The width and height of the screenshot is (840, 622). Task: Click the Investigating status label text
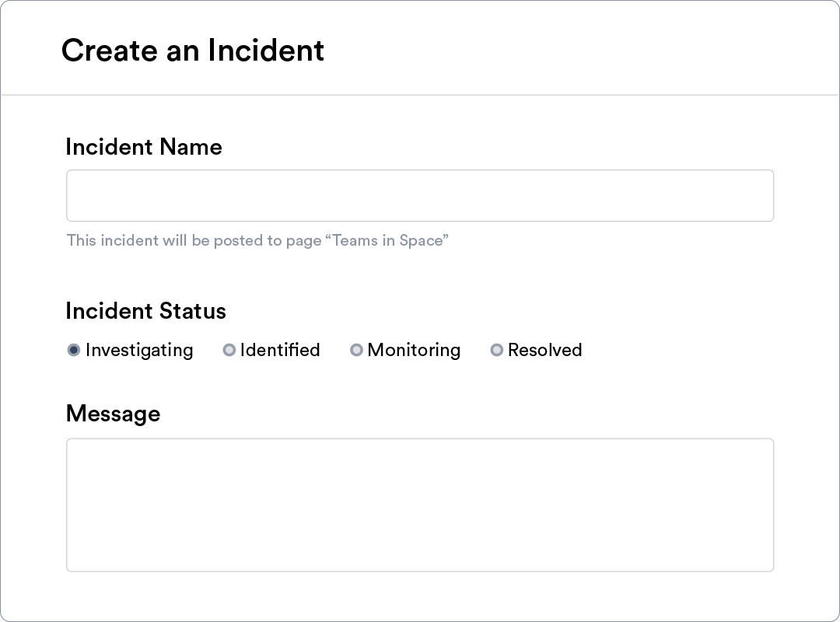(140, 350)
